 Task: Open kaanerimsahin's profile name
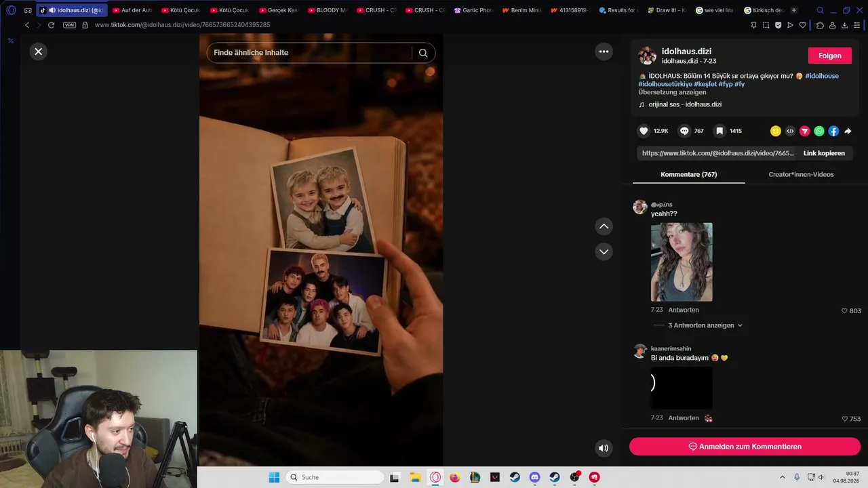pyautogui.click(x=671, y=348)
